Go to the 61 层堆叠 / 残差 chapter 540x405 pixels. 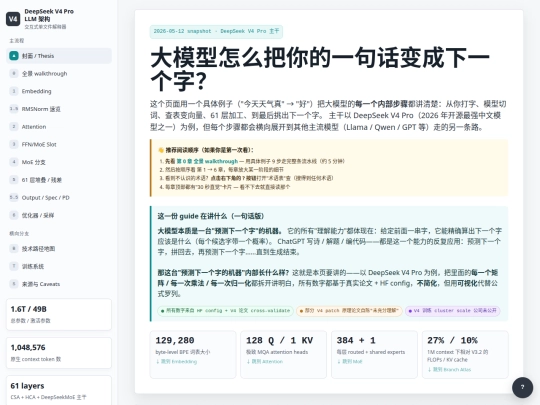pyautogui.click(x=59, y=180)
